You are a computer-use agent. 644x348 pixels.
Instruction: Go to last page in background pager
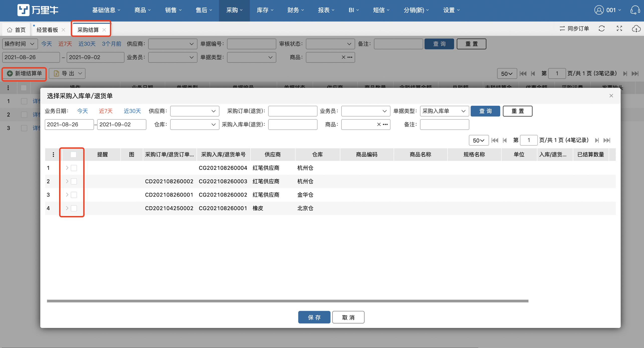(635, 73)
